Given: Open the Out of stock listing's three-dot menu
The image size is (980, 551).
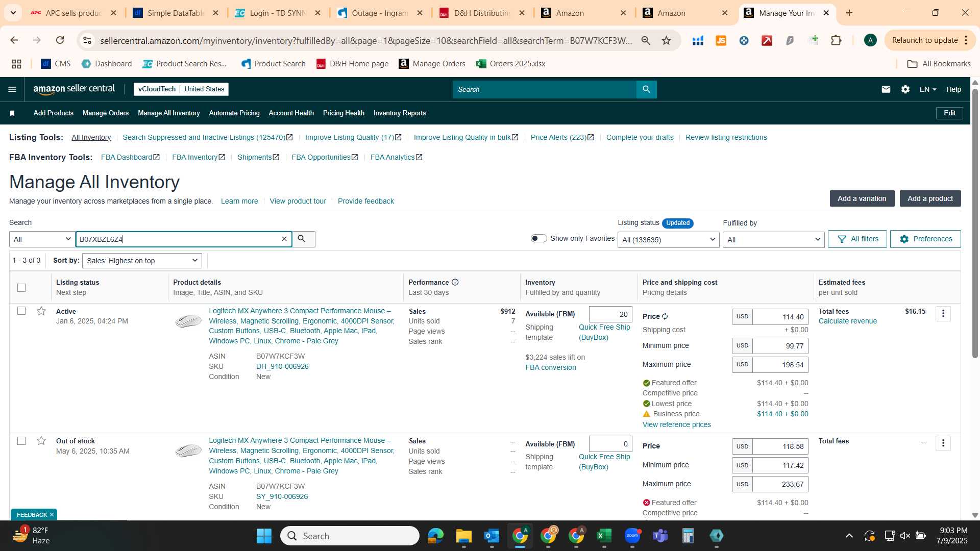Looking at the screenshot, I should [x=943, y=443].
